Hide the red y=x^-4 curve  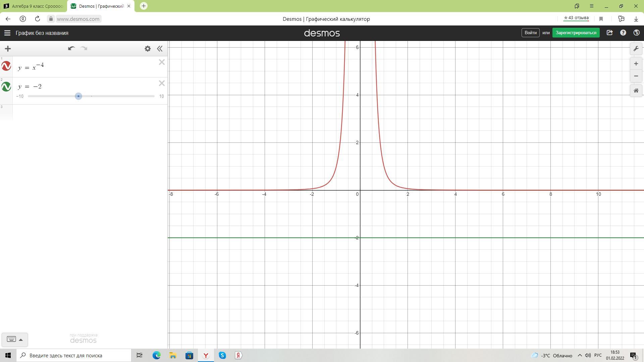pyautogui.click(x=6, y=66)
